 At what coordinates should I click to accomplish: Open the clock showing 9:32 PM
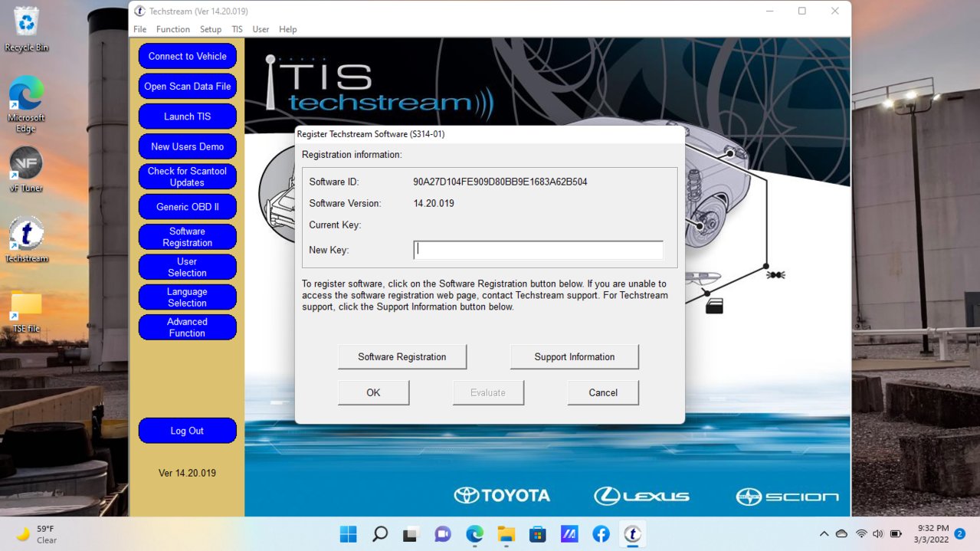(932, 534)
